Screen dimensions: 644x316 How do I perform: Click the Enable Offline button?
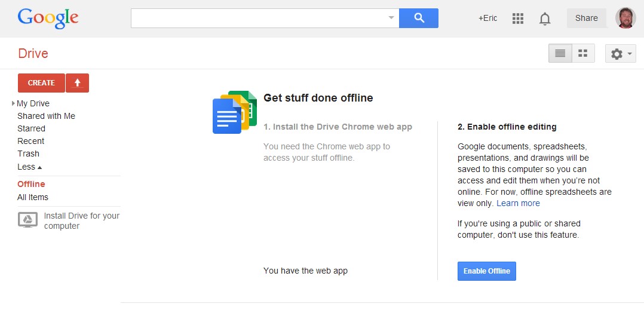pos(486,271)
